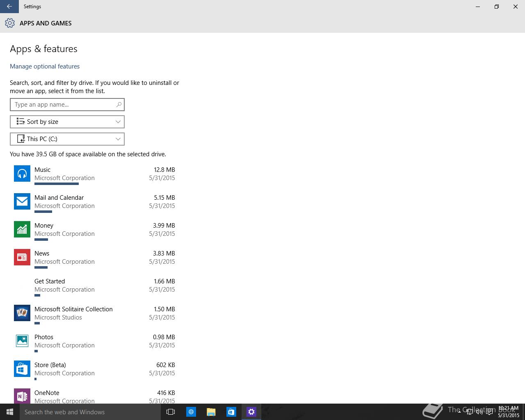Select the Music app name text
Viewport: 525px width, 420px height.
[43, 170]
